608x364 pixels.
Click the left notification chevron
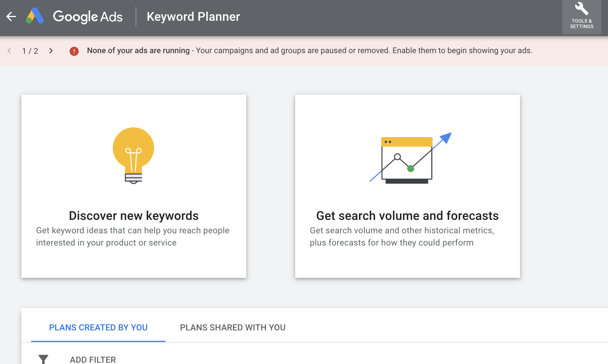coord(10,51)
